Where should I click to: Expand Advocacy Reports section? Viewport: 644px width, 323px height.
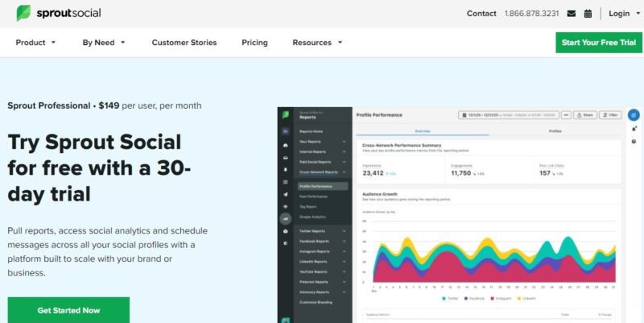tap(323, 292)
